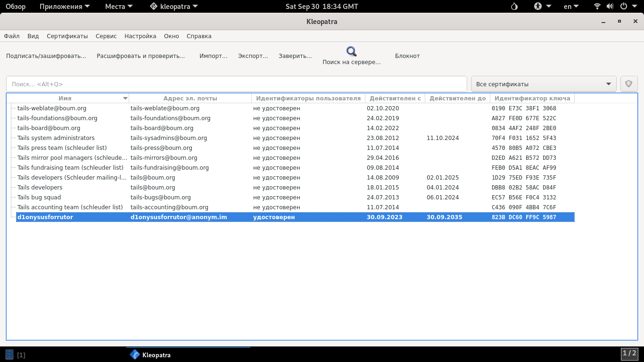Click the magnifier icon for server lookup
Screen dimensions: 644x362
351,51
